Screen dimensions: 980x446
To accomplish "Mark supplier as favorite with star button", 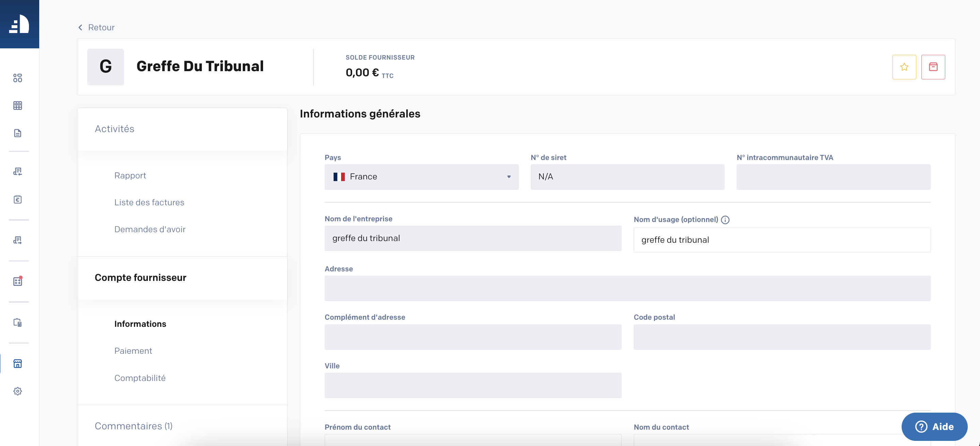I will tap(904, 67).
